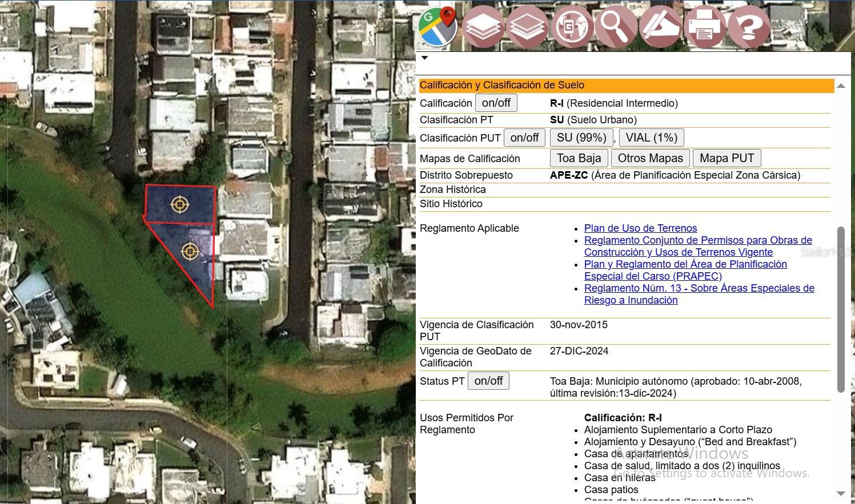Click the 'Distrito Sobrepuesto' row label
This screenshot has height=504, width=855.
(466, 175)
